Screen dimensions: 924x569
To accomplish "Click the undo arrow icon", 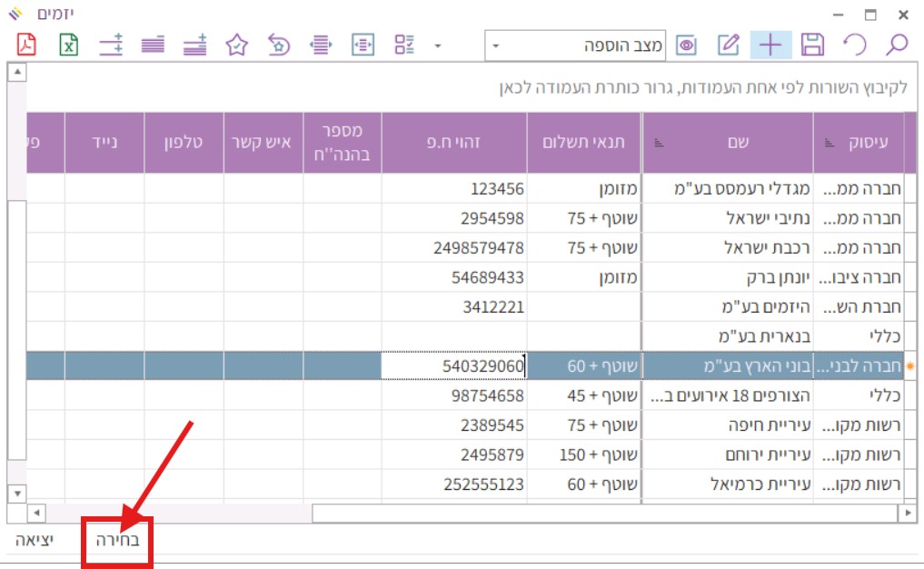I will pos(854,45).
